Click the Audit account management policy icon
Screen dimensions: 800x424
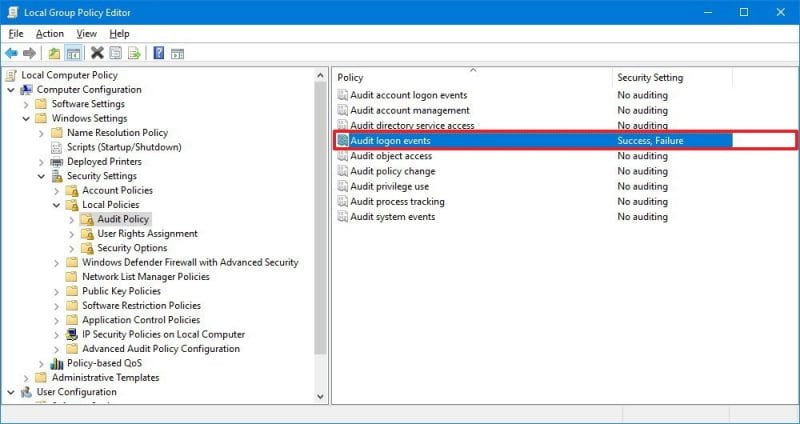[x=343, y=111]
